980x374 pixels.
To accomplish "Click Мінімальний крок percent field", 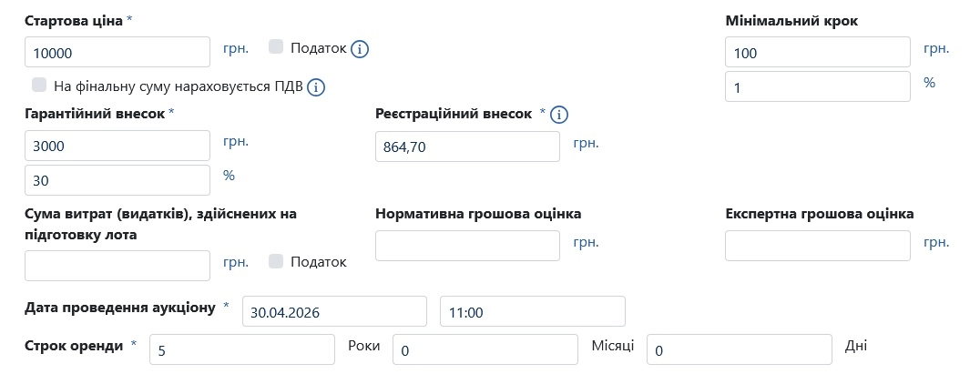I will 818,86.
